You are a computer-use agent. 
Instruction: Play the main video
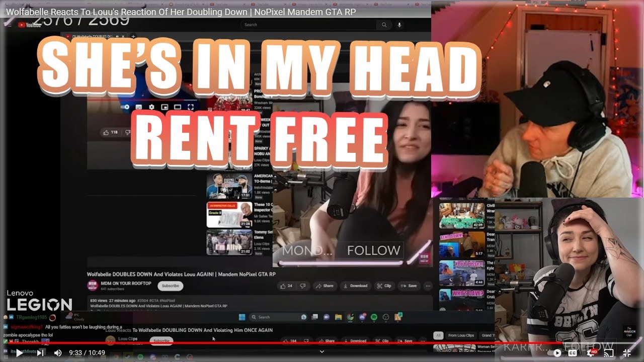coord(19,353)
